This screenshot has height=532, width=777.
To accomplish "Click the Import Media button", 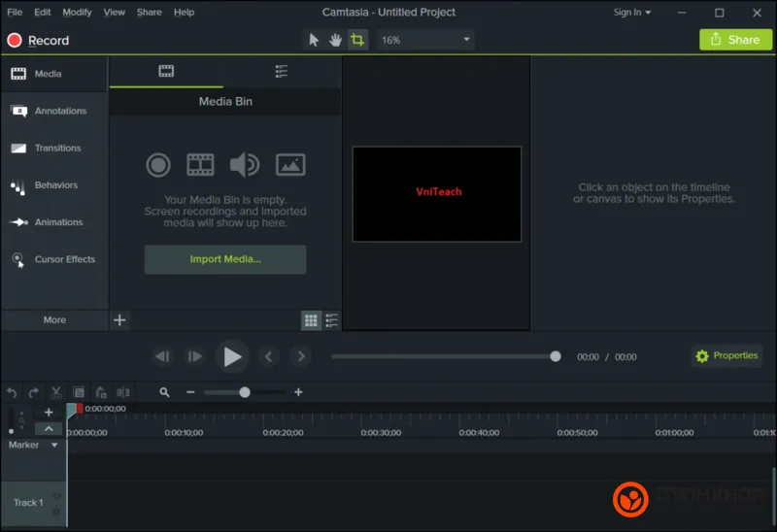I will pos(225,259).
